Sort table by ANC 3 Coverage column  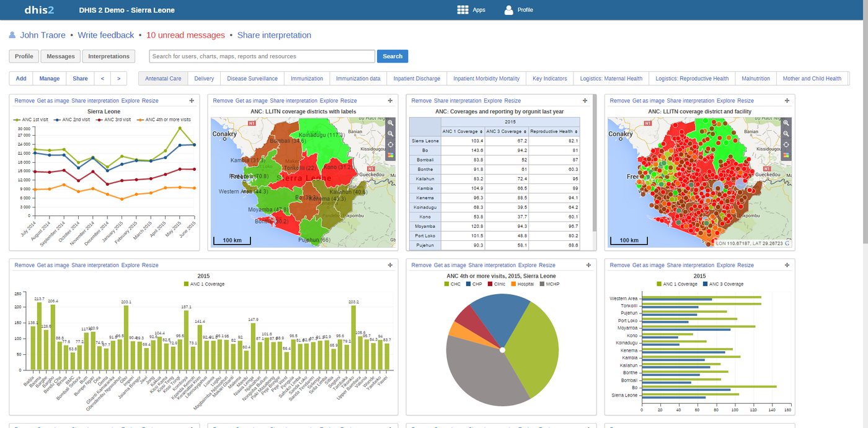point(505,131)
